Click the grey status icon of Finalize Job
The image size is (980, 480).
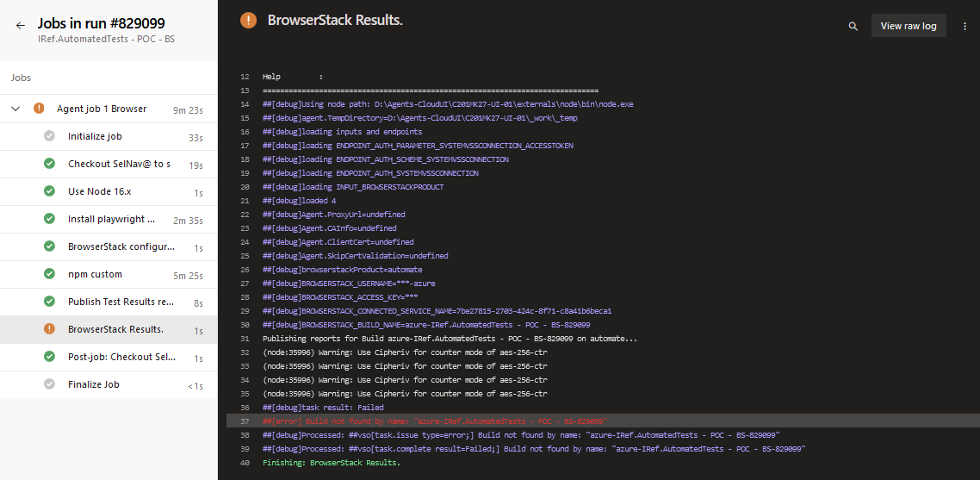click(x=49, y=383)
